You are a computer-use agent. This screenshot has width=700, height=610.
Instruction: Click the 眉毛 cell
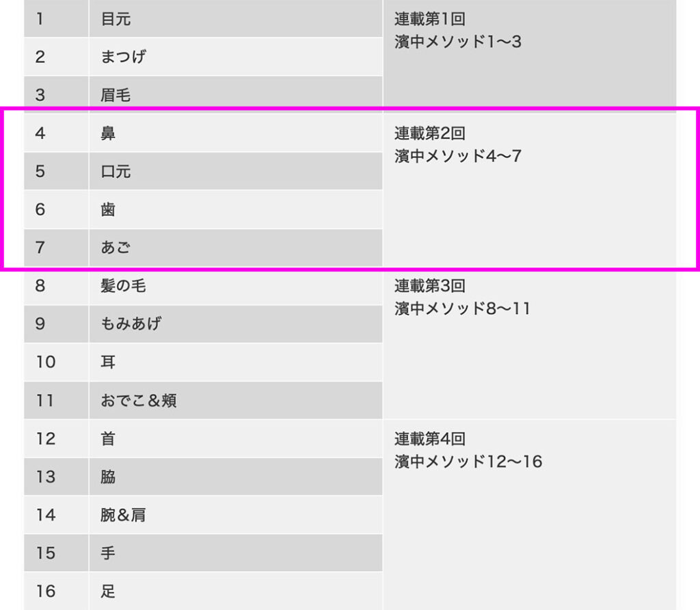pyautogui.click(x=116, y=95)
